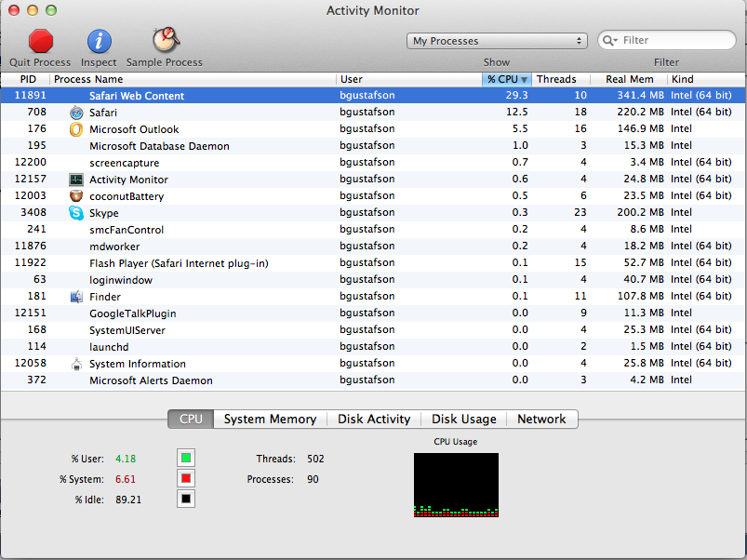
Task: Sort by the User column header
Action: [x=408, y=79]
